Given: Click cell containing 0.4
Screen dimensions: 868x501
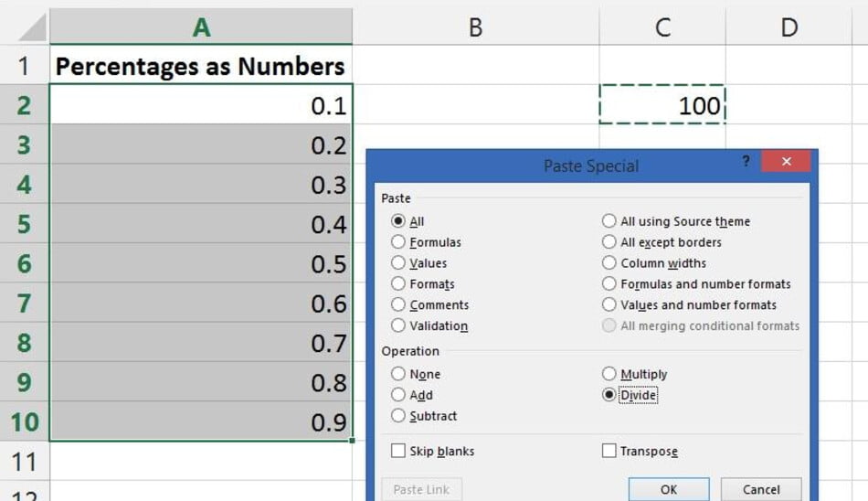Looking at the screenshot, I should 201,224.
